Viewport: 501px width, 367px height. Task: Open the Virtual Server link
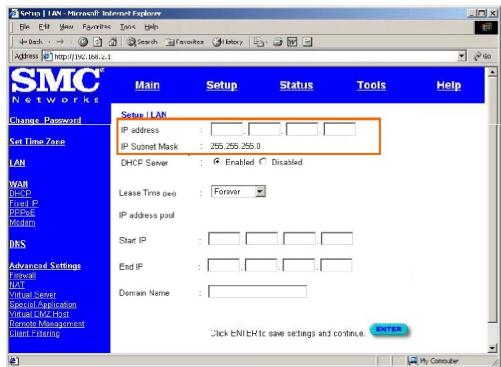coord(33,295)
